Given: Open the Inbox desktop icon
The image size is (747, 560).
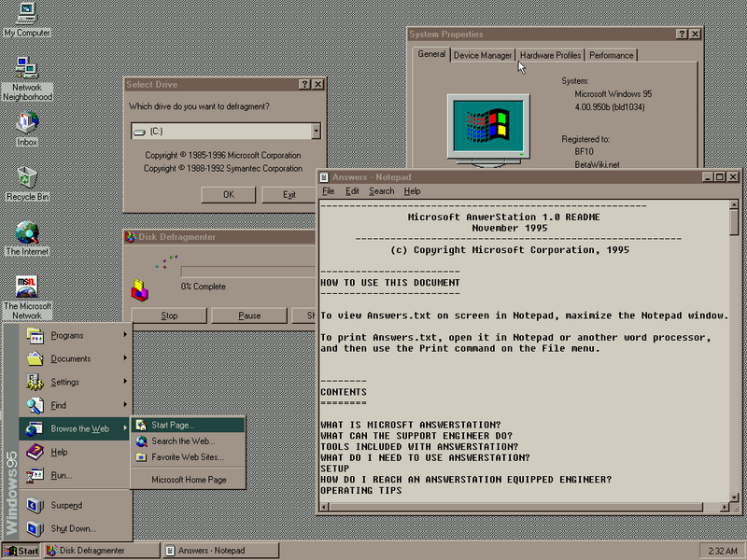Looking at the screenshot, I should click(x=26, y=123).
